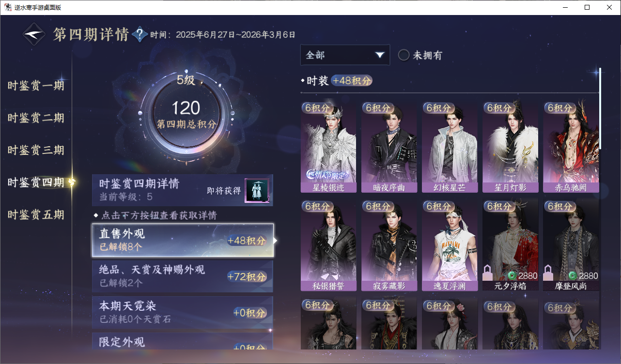Expand the 绝品、天赏及神赐外观 entry

[183, 276]
